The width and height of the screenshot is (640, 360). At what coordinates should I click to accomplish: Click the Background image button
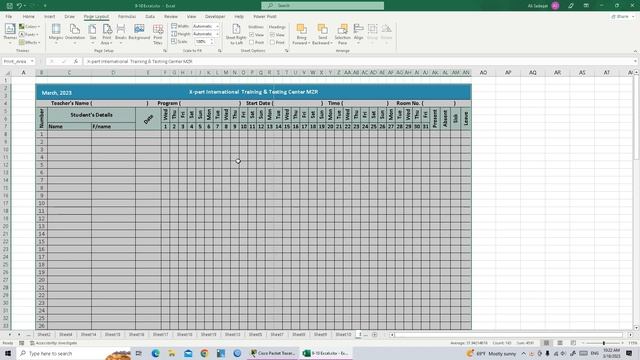139,33
